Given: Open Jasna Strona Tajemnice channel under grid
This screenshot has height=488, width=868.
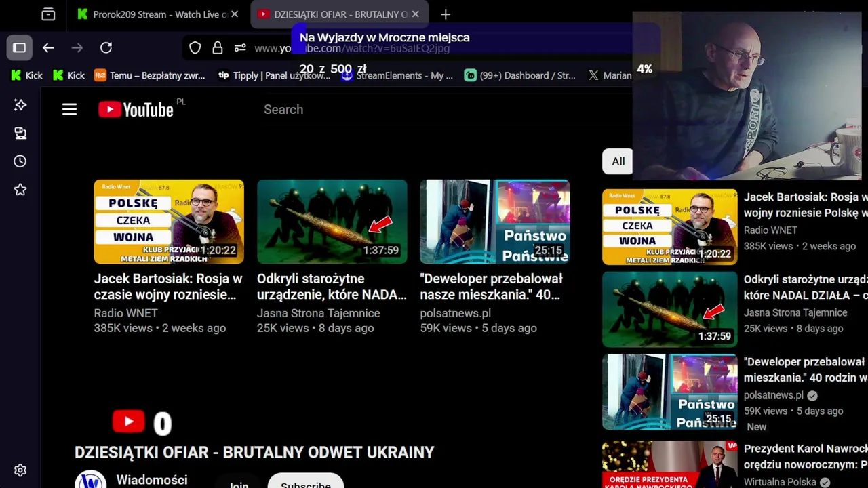Looking at the screenshot, I should [x=318, y=313].
